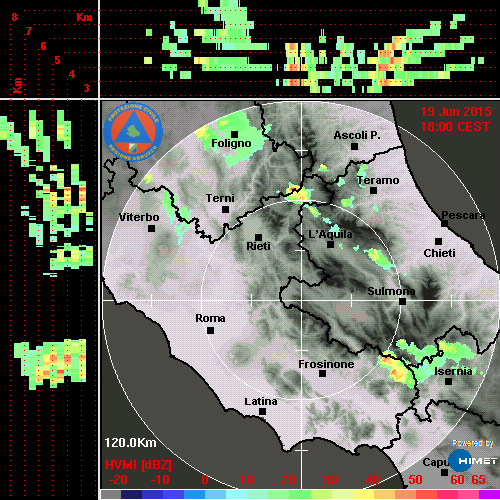The width and height of the screenshot is (500, 500).
Task: Click the 'Chieti' map label
Action: [x=439, y=253]
